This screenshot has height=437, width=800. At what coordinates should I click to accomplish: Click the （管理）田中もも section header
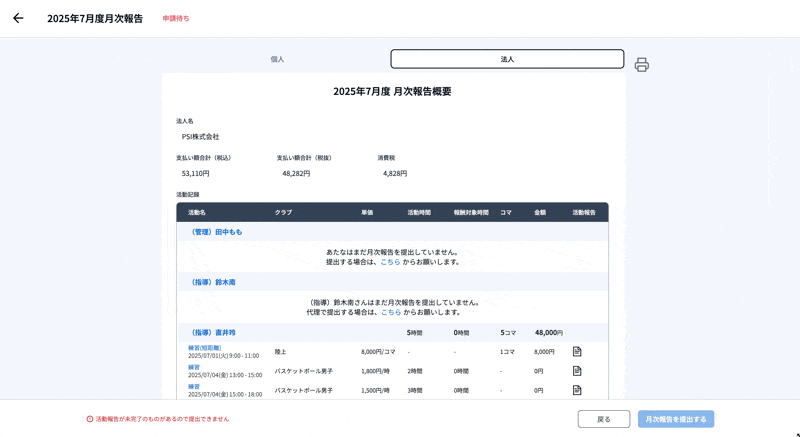(215, 232)
